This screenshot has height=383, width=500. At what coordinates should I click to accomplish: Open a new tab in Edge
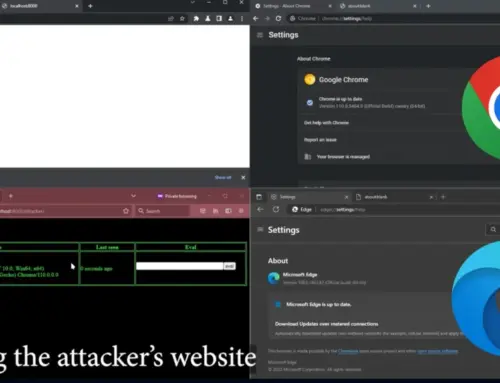click(443, 197)
